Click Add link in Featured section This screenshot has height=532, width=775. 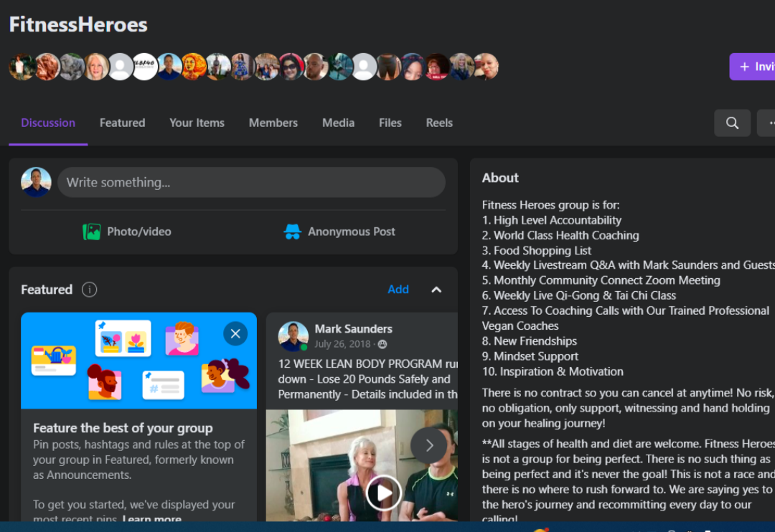pyautogui.click(x=398, y=290)
